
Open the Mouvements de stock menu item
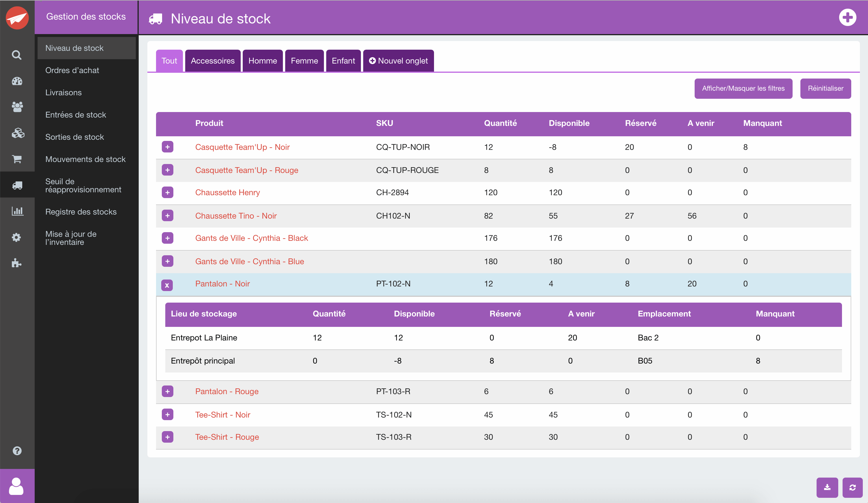click(86, 159)
